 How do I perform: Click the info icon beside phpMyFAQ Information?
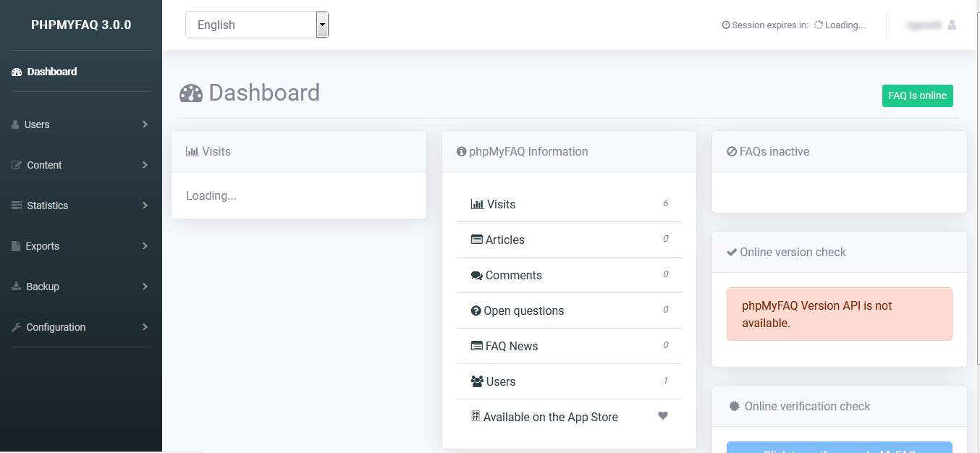461,151
